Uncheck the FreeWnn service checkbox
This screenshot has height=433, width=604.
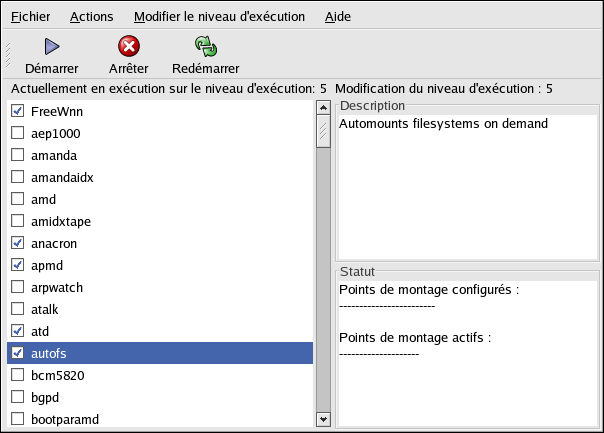18,111
